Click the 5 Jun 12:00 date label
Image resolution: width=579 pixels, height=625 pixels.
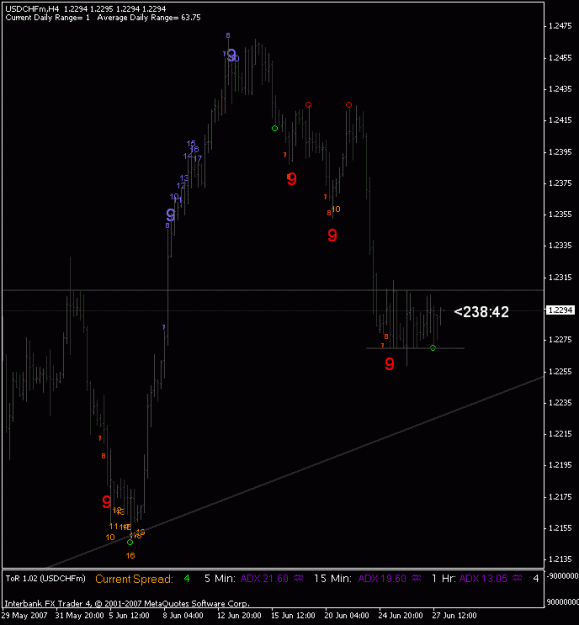[x=129, y=615]
